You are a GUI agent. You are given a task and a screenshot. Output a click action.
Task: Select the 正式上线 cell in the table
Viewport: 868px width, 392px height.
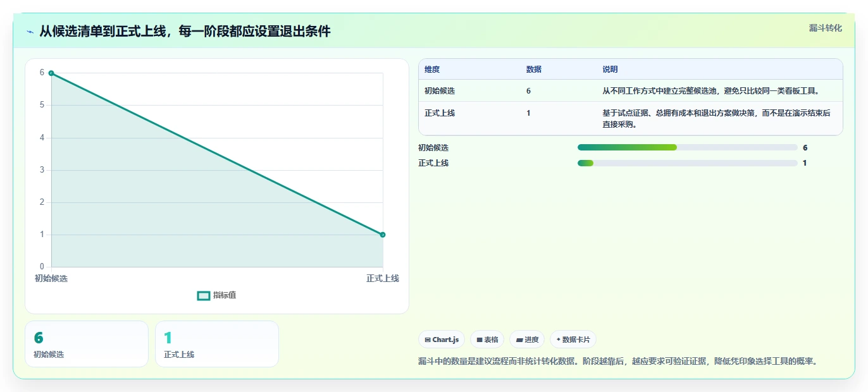[x=440, y=113]
